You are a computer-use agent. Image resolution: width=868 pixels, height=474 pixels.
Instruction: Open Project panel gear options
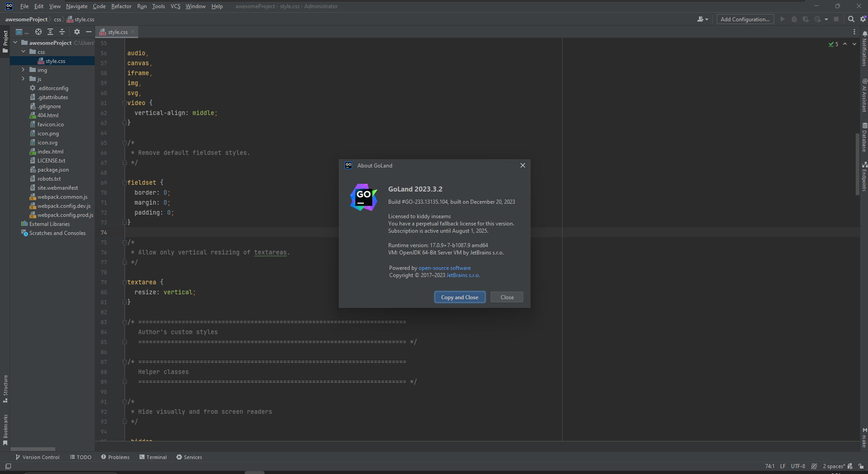pos(77,32)
